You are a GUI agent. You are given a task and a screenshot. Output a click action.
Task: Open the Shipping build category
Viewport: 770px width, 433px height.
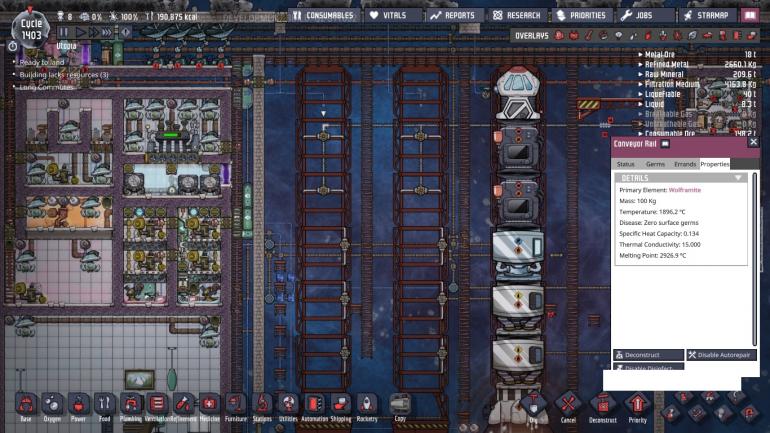tap(341, 406)
